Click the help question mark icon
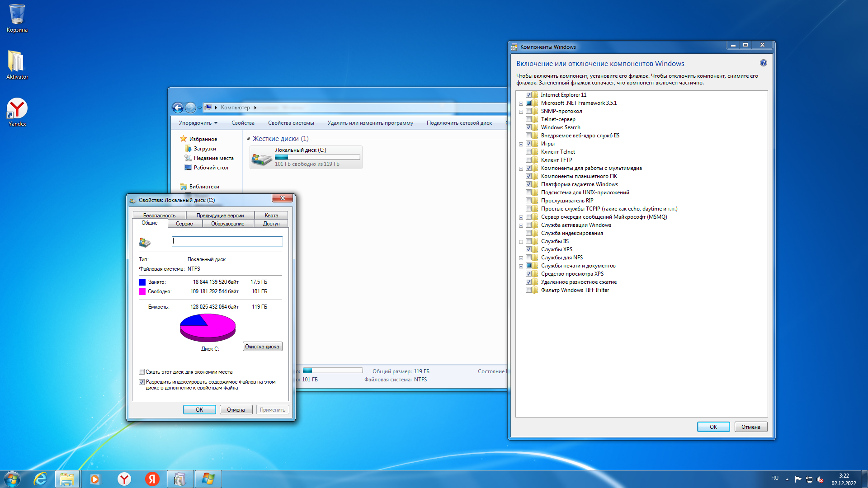This screenshot has height=488, width=868. pos(763,63)
